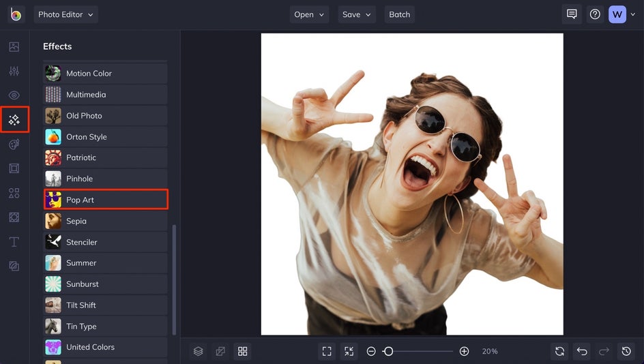This screenshot has height=364, width=644.
Task: Choose the Sepia effect
Action: point(105,221)
